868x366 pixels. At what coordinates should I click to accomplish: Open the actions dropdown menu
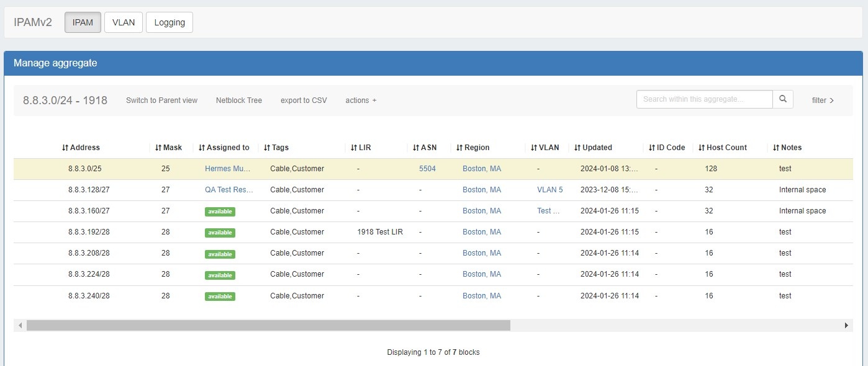click(x=361, y=100)
